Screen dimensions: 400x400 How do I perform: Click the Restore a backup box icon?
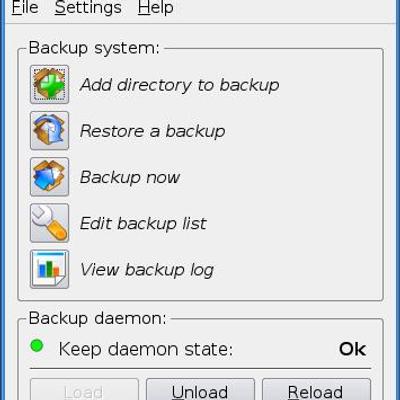click(49, 130)
